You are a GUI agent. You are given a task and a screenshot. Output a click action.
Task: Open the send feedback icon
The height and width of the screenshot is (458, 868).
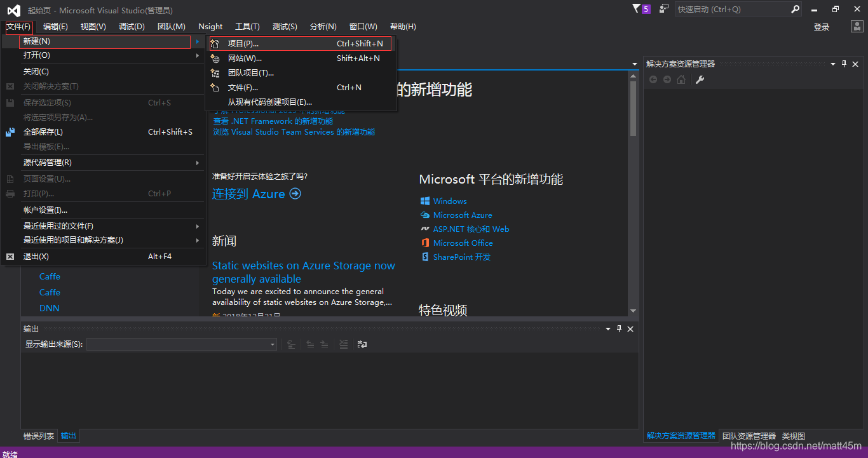[664, 9]
